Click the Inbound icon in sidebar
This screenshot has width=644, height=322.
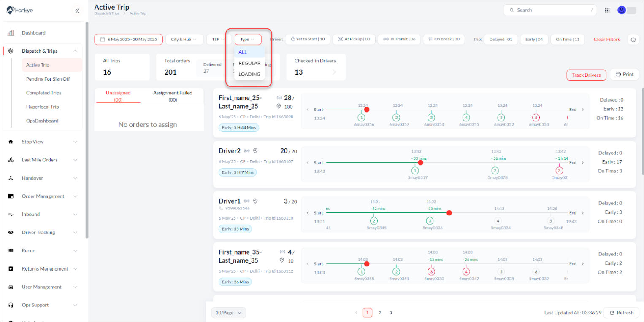tap(11, 214)
